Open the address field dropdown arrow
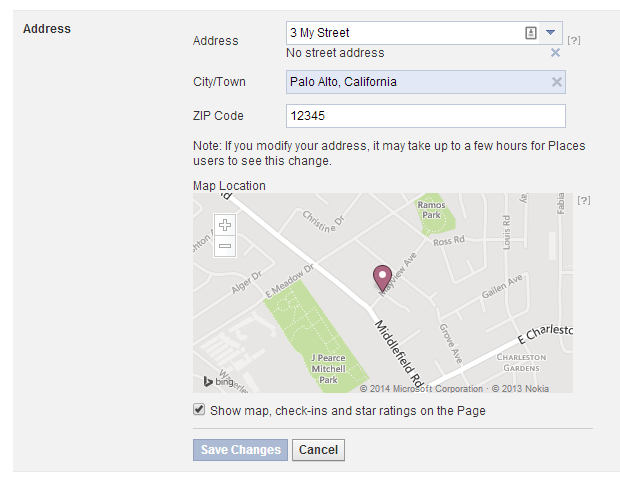Image resolution: width=620 pixels, height=480 pixels. tap(550, 32)
